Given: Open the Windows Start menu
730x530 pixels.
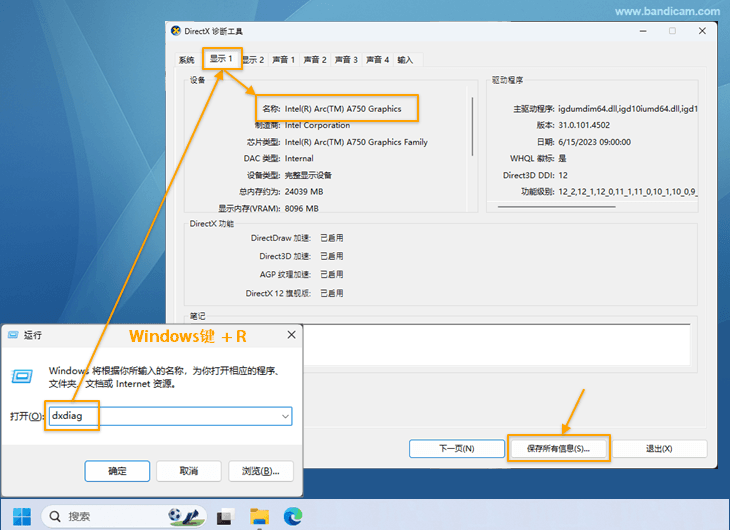Looking at the screenshot, I should [x=22, y=516].
